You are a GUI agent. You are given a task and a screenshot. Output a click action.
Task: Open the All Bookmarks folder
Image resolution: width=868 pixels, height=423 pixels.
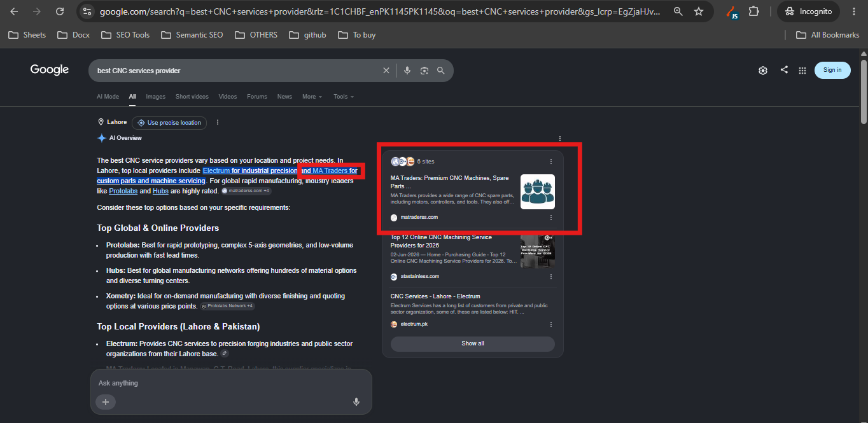click(828, 35)
